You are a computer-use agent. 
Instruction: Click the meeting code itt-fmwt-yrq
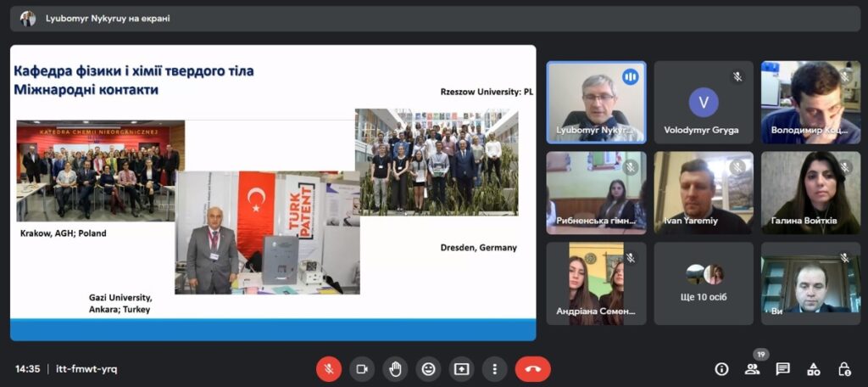pos(86,368)
